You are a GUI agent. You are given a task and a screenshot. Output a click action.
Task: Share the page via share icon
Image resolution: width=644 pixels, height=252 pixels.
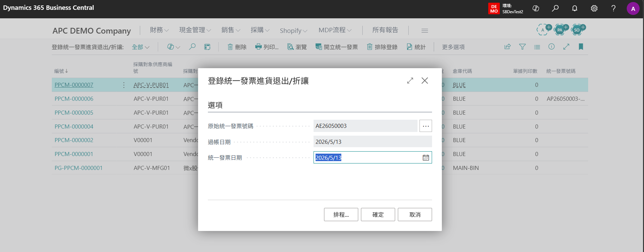[x=508, y=47]
